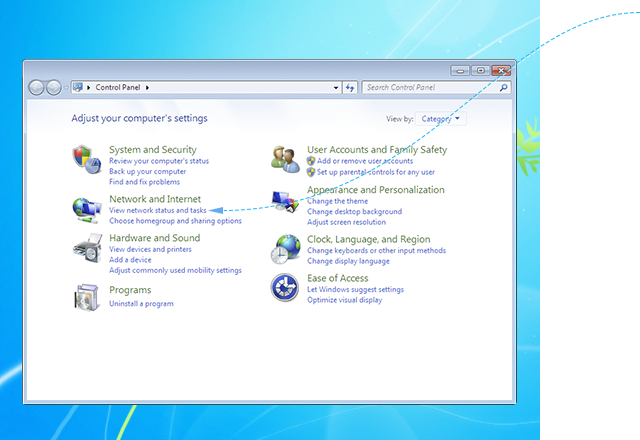
Task: Select Adjust screen resolution
Action: point(346,222)
